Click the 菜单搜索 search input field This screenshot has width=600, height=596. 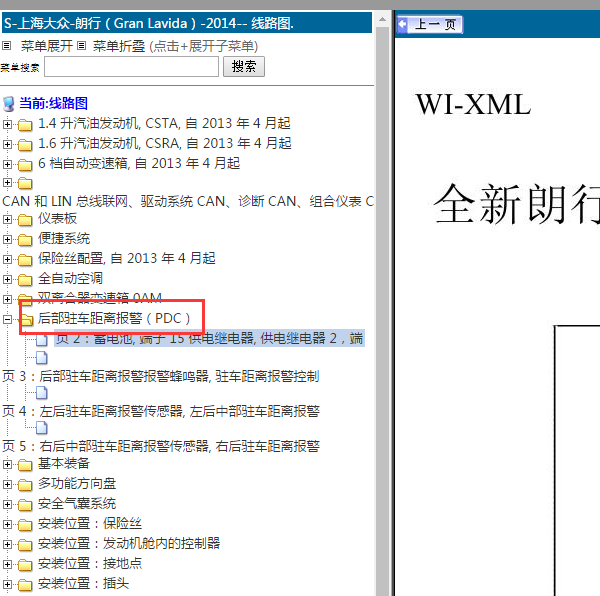pos(131,67)
